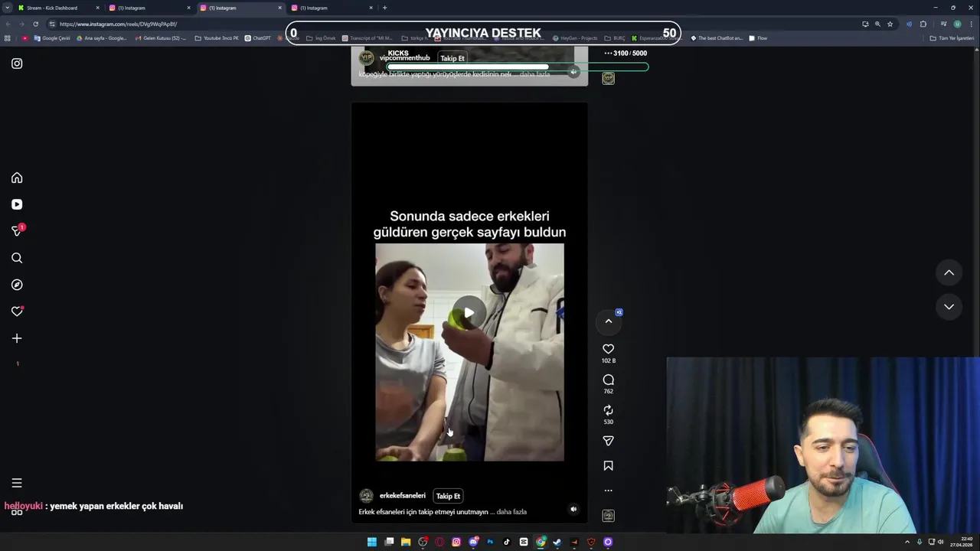This screenshot has height=551, width=980.
Task: Open Steam from taskbar
Action: click(x=557, y=542)
